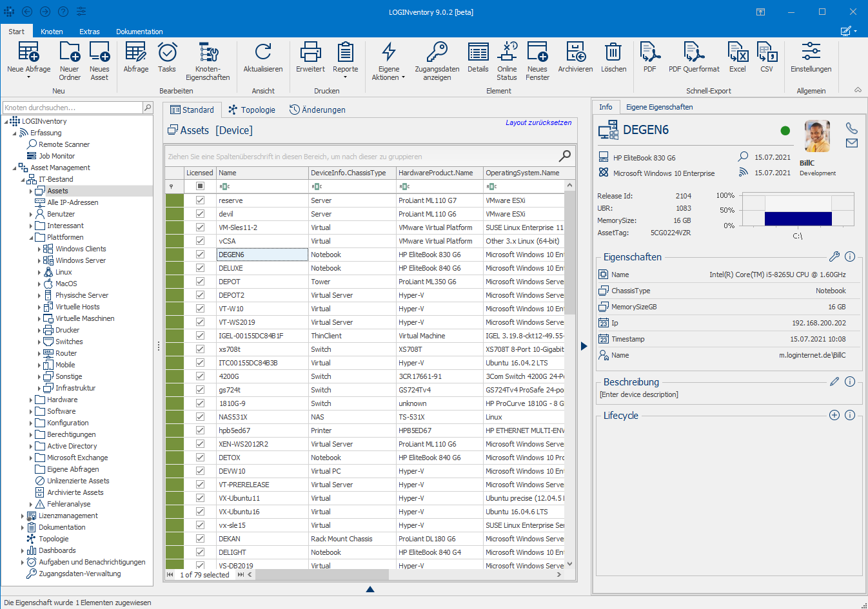Toggle Licensed checkbox for DEKAN row
868x609 pixels.
[200, 539]
